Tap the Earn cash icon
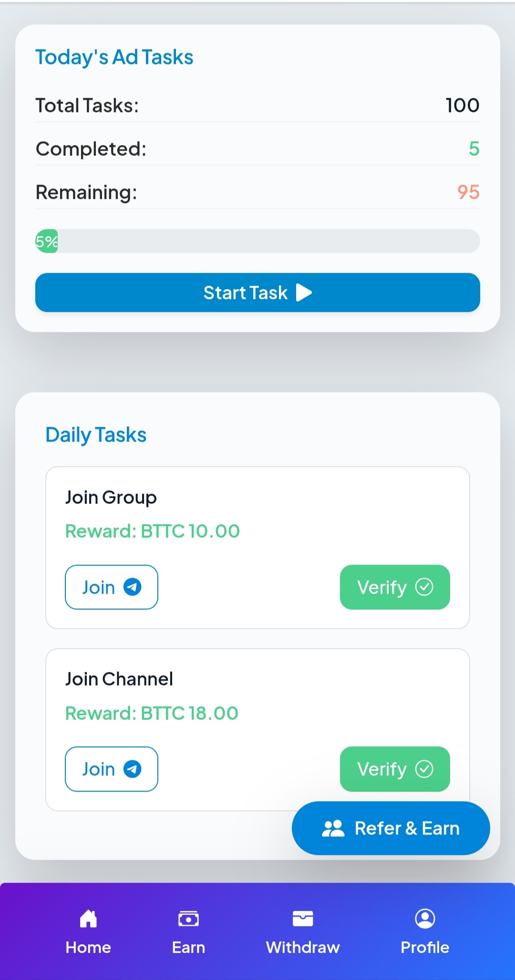 pos(188,918)
